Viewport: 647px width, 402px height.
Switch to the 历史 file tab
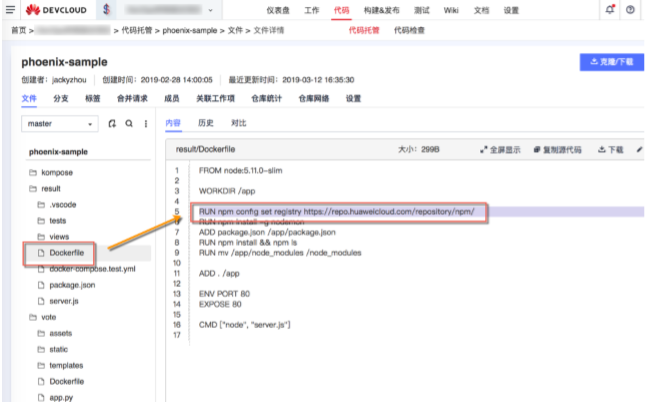205,123
